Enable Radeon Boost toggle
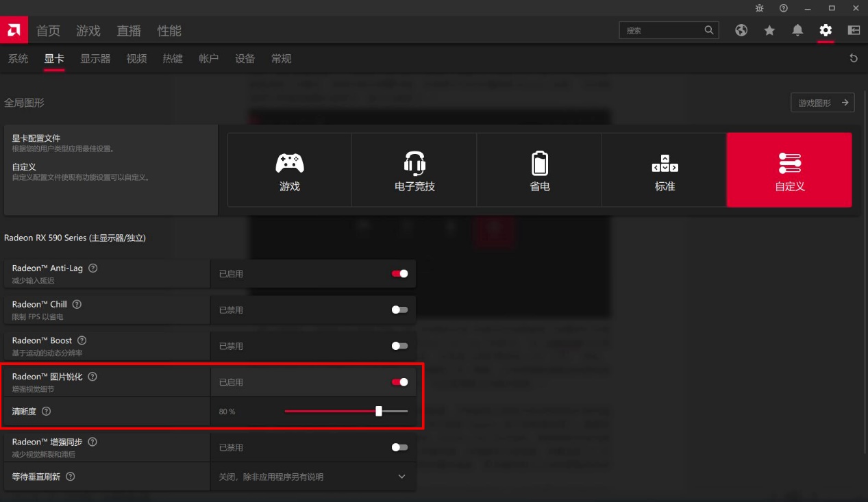This screenshot has height=502, width=868. 399,346
